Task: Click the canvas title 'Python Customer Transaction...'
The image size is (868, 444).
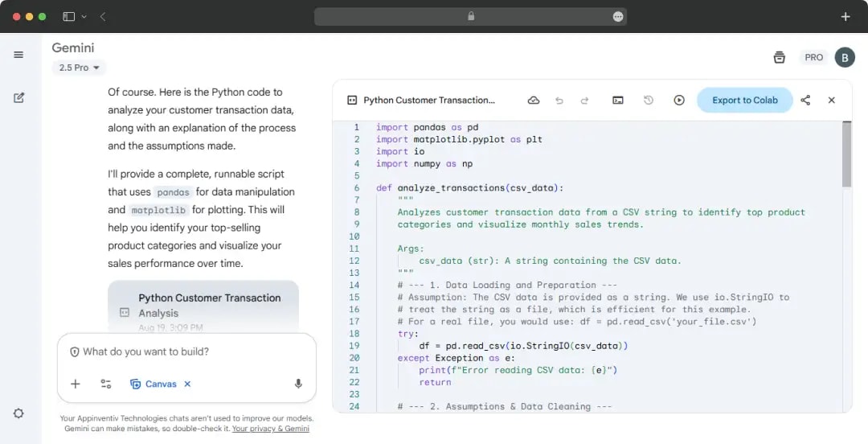Action: point(429,101)
